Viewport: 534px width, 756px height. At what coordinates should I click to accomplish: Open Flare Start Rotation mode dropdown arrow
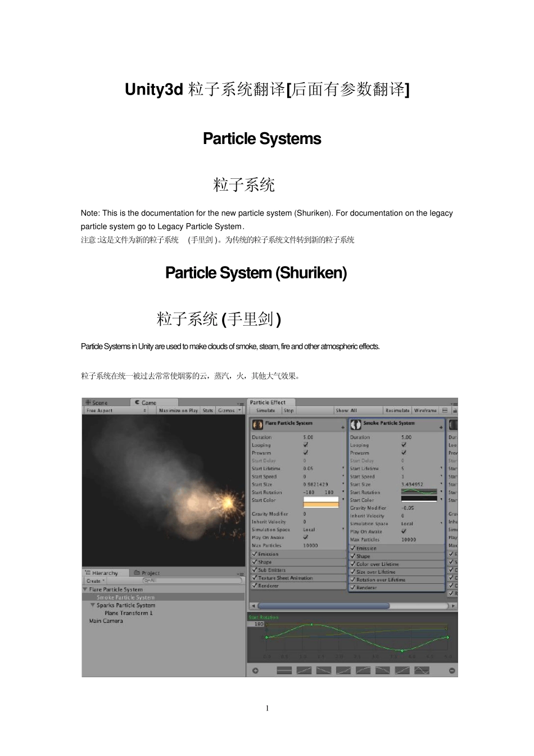pyautogui.click(x=343, y=492)
